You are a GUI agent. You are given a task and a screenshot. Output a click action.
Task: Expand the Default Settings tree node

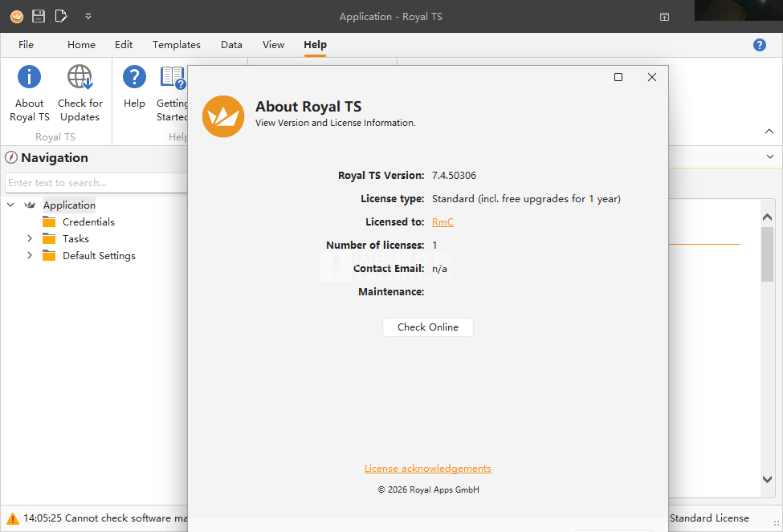(x=30, y=256)
